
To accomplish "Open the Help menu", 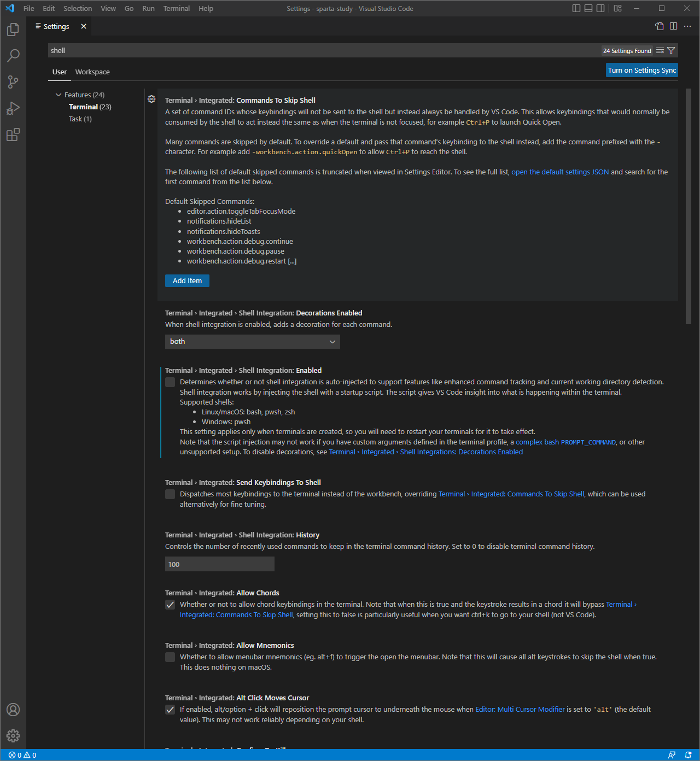I will (x=206, y=8).
